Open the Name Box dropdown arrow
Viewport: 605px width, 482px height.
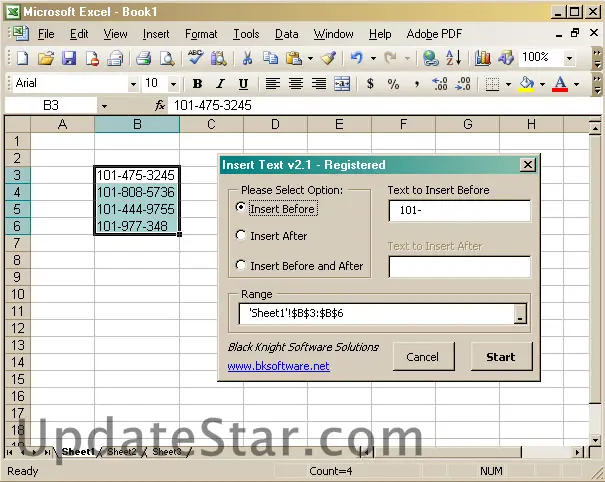[104, 106]
